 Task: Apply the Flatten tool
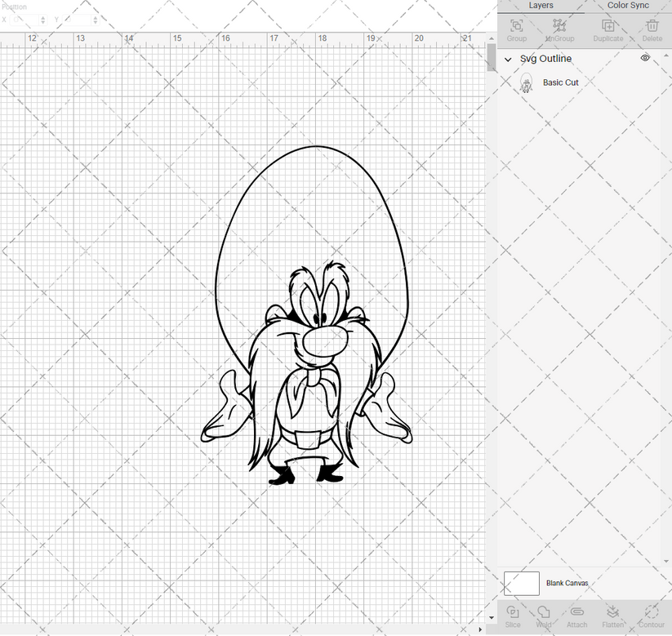[612, 615]
